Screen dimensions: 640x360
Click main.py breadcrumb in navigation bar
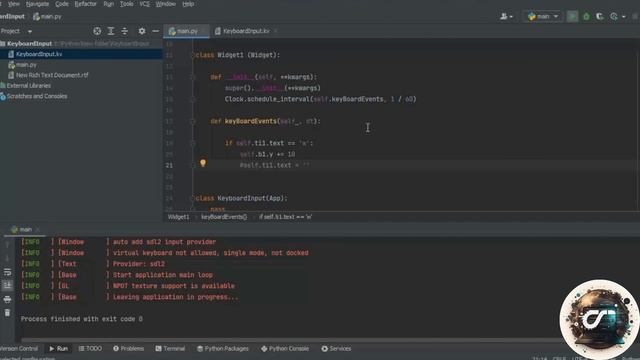click(47, 16)
